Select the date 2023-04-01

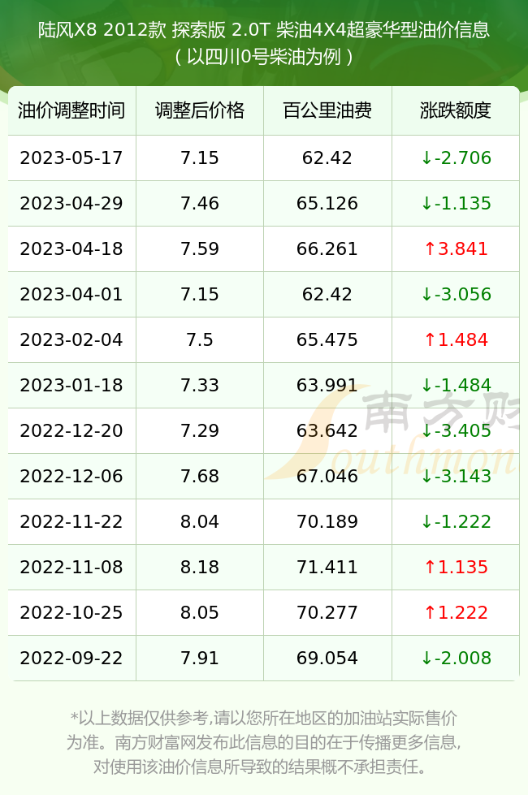tap(71, 295)
